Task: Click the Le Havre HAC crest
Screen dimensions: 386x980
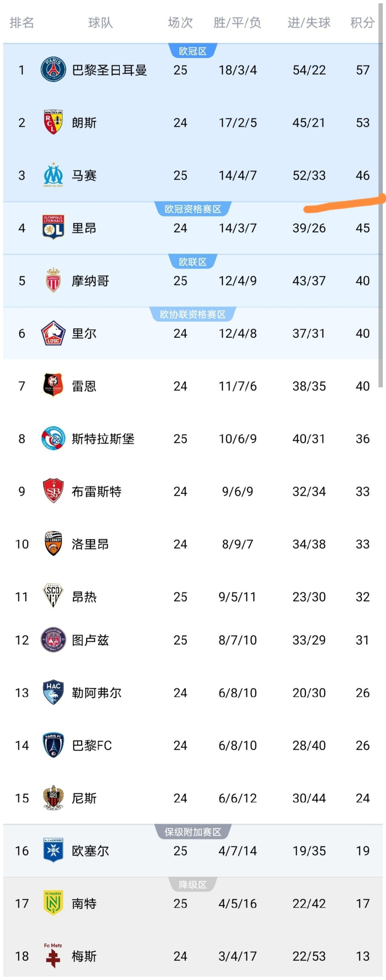Action: pyautogui.click(x=53, y=692)
